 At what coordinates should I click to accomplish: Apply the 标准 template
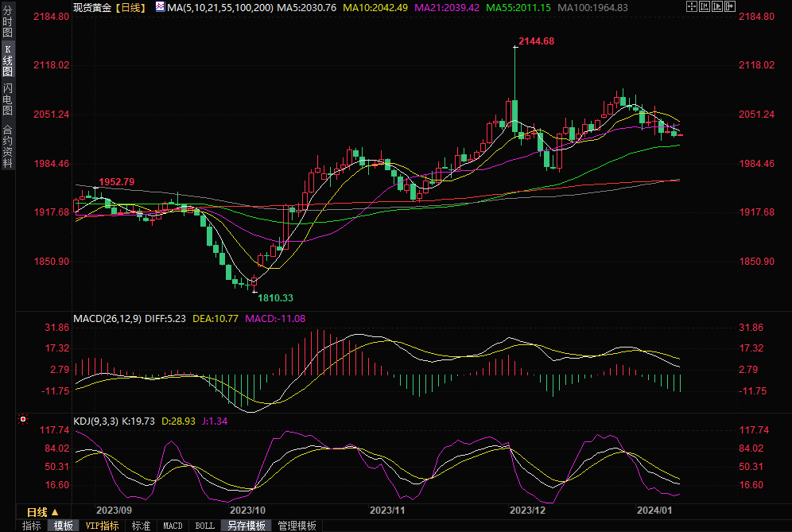141,526
